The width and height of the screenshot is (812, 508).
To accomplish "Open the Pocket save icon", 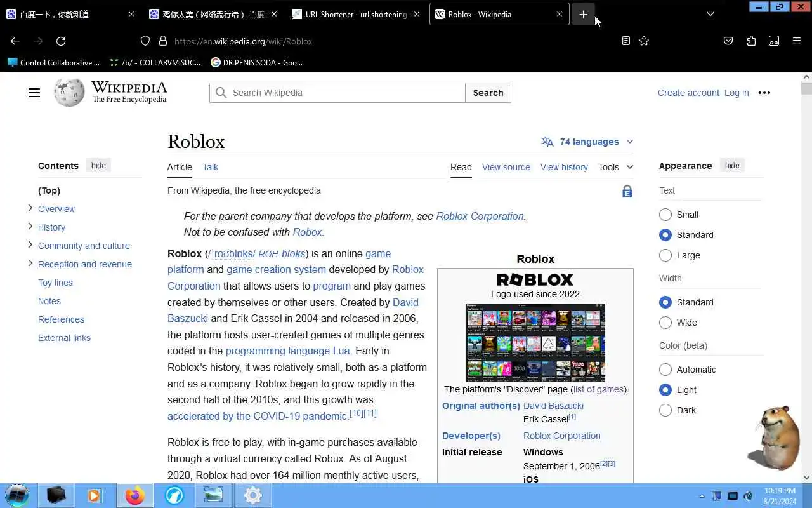I will click(x=728, y=41).
